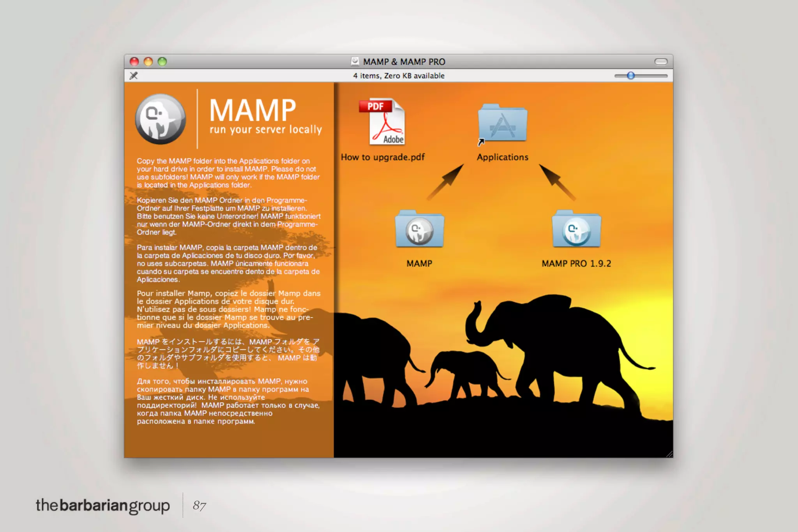The width and height of the screenshot is (798, 532).
Task: Click thebarbariangroup logo text
Action: 103,505
